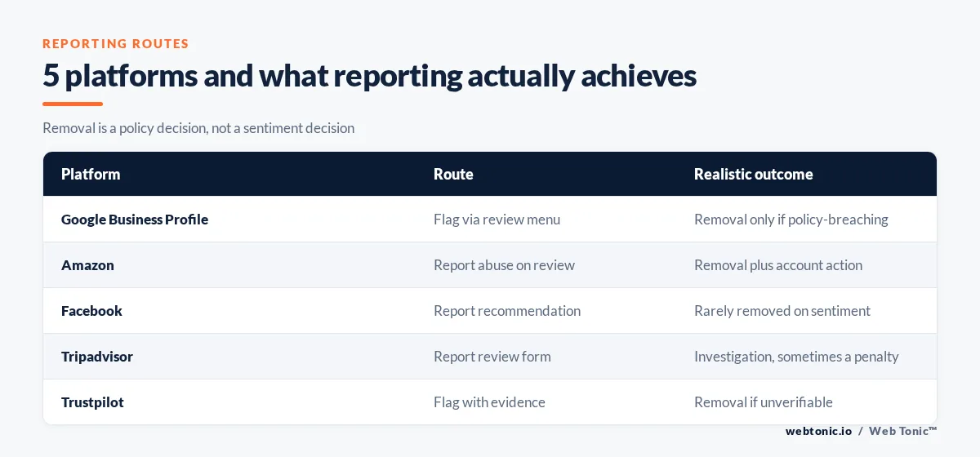This screenshot has width=980, height=457.
Task: Click the 'REPORTING ROUTES' orange label
Action: [115, 44]
